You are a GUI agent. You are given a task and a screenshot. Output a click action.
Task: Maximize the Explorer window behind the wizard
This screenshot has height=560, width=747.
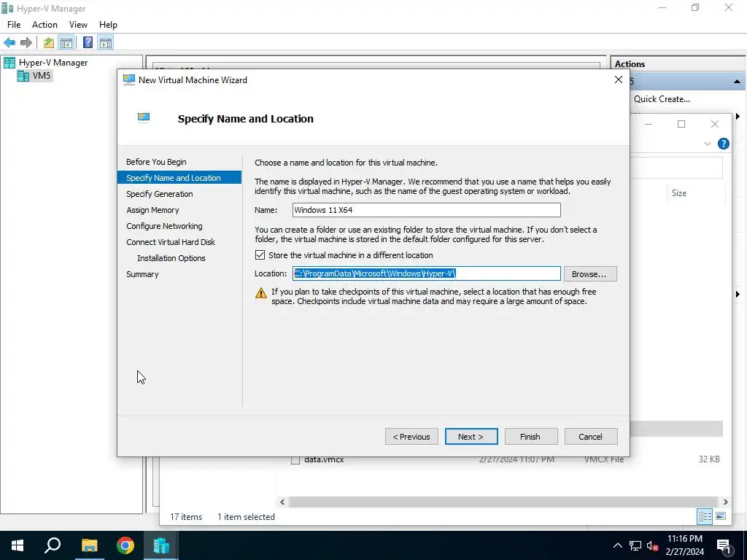pos(681,124)
